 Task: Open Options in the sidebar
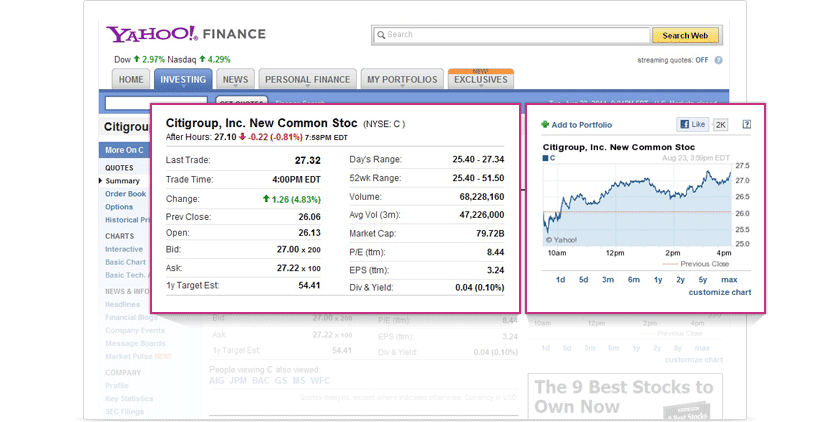tap(119, 207)
